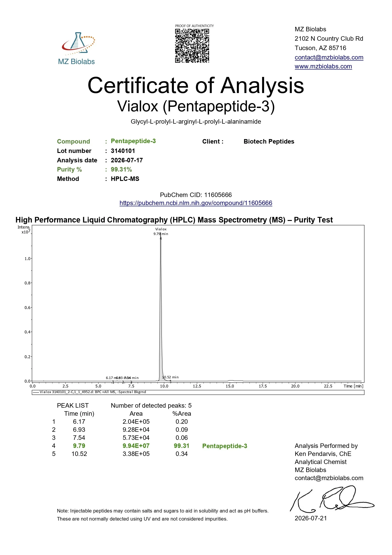The width and height of the screenshot is (392, 555).
Task: Click 'Number of detected peaks: 5'
Action: click(151, 405)
